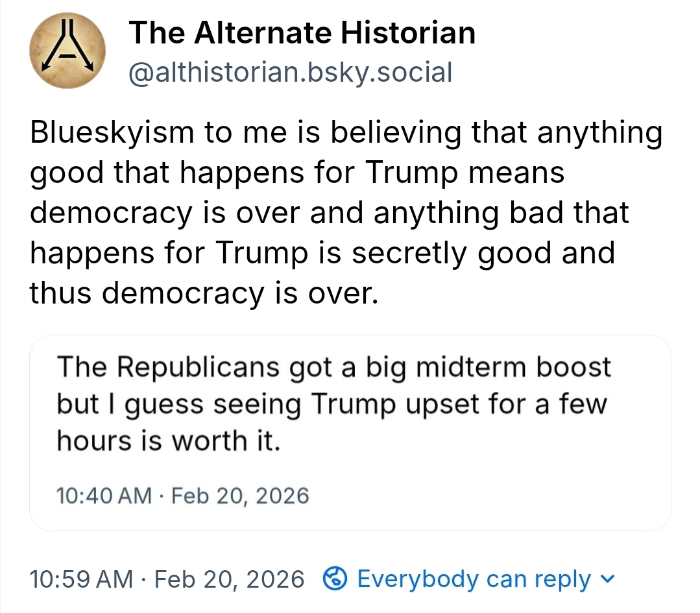This screenshot has width=700, height=613.
Task: Click "Trump upset" in the quoted post
Action: coord(384,404)
